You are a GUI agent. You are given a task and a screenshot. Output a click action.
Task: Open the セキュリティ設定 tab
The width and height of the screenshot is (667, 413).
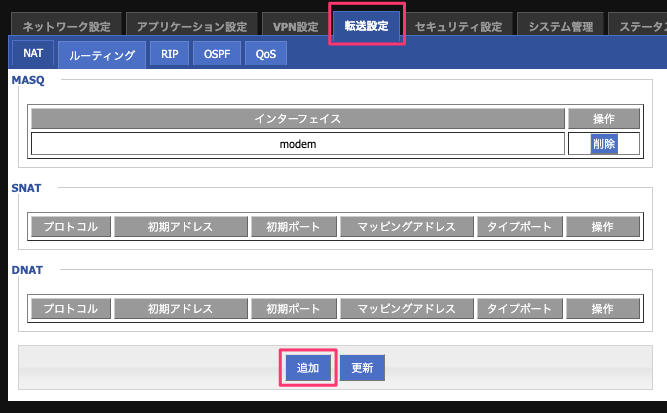459,25
